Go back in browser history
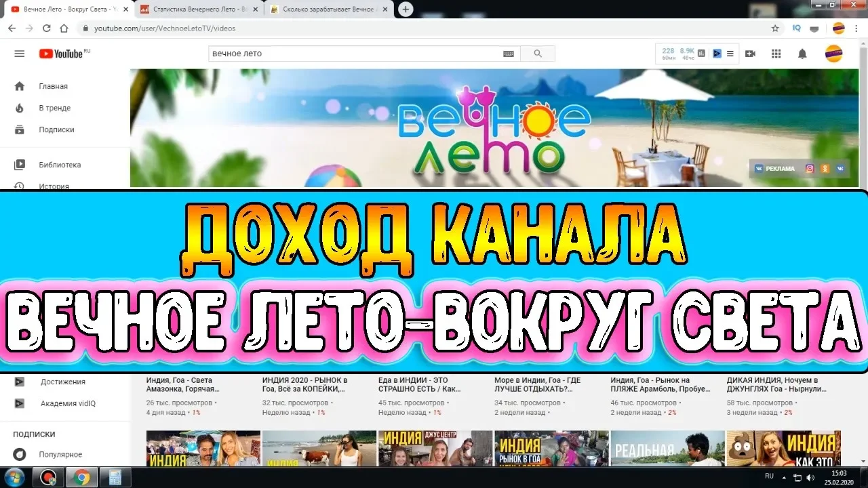The height and width of the screenshot is (488, 868). tap(12, 28)
